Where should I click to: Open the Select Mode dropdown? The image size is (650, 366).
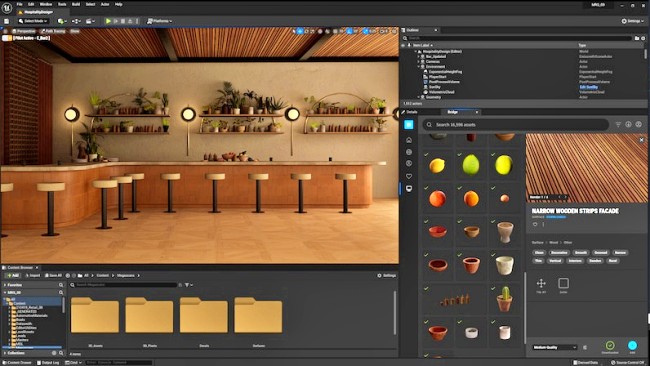click(33, 21)
